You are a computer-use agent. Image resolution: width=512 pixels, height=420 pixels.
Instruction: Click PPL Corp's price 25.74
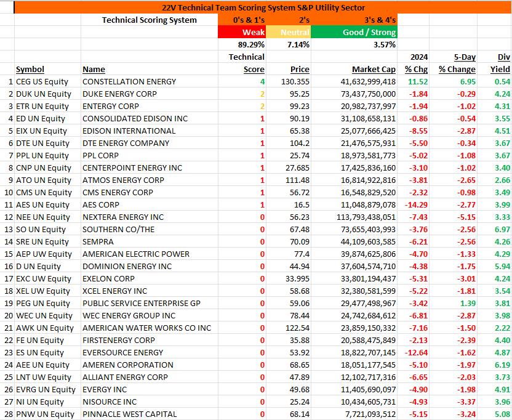pos(289,155)
